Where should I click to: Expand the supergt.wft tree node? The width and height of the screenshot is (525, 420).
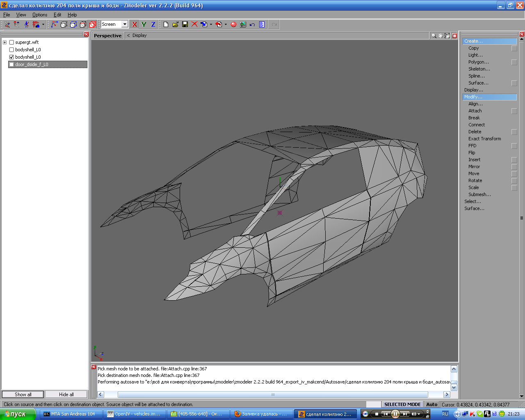(5, 42)
